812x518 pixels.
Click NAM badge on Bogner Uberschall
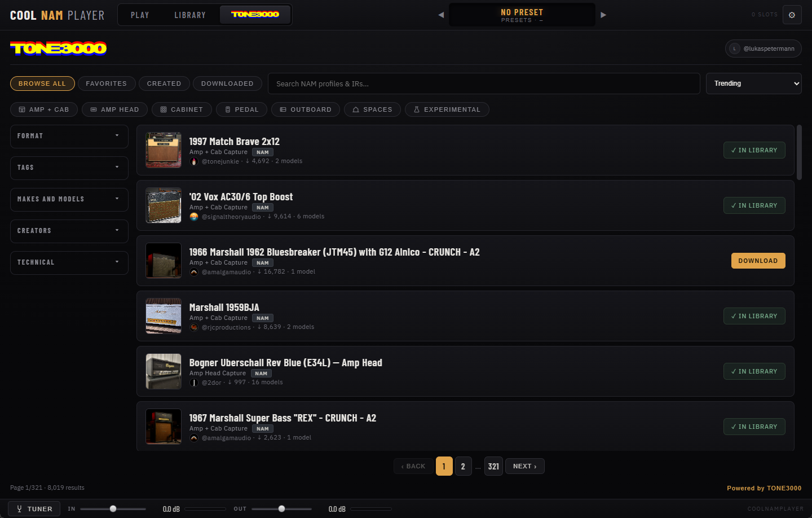point(261,374)
